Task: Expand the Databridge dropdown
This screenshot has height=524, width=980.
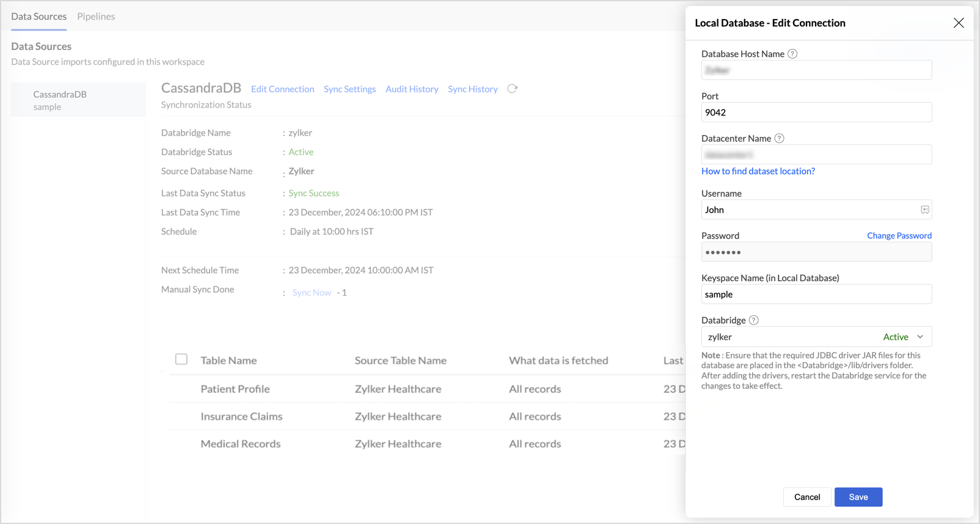Action: point(920,337)
